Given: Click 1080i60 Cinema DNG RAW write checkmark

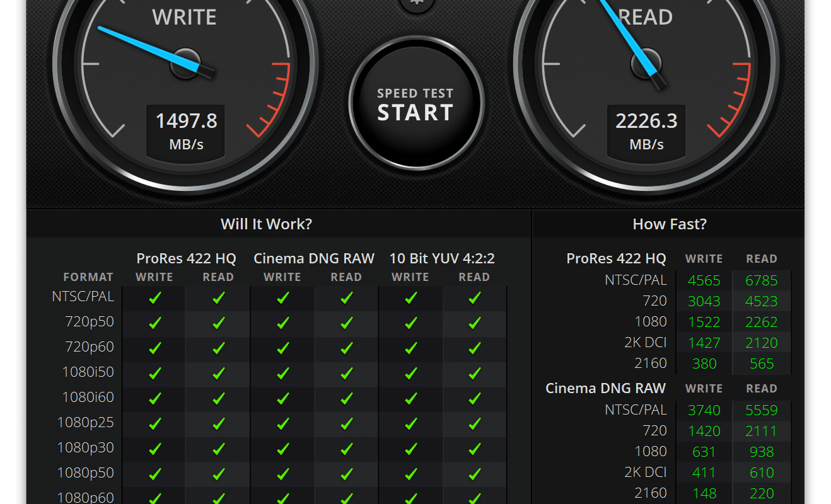Looking at the screenshot, I should click(282, 398).
